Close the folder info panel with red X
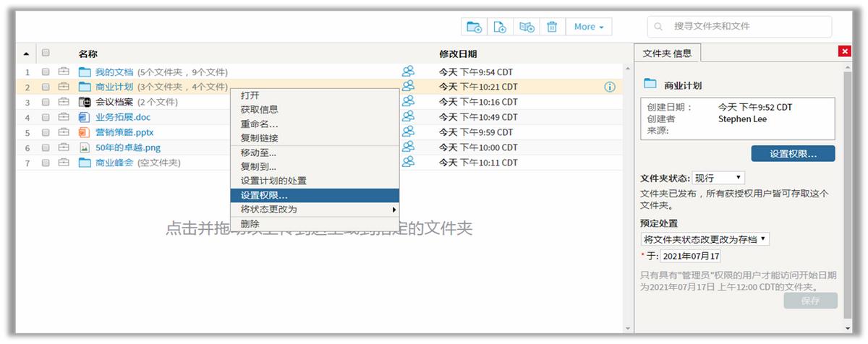 click(844, 51)
